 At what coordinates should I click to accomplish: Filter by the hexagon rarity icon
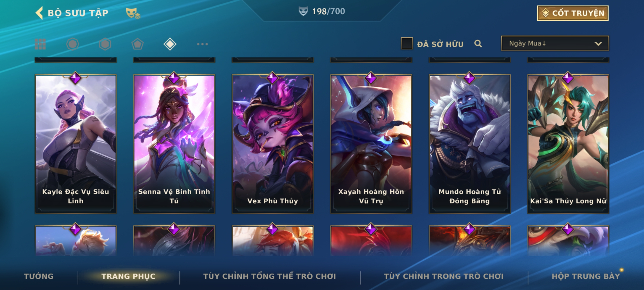pyautogui.click(x=105, y=44)
